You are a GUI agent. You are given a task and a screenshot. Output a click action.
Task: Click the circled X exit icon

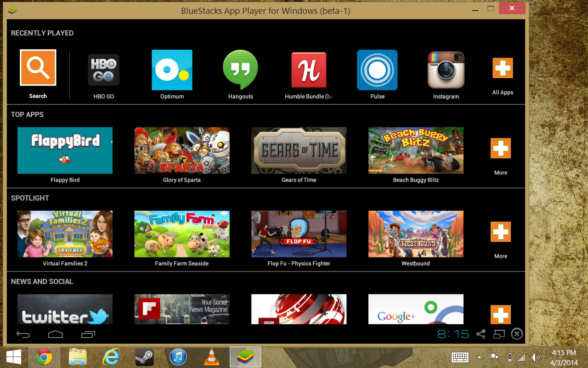tap(517, 334)
